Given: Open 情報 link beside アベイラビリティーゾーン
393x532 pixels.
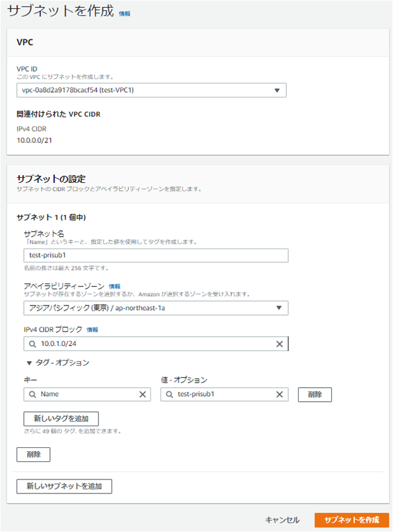Looking at the screenshot, I should click(x=114, y=287).
